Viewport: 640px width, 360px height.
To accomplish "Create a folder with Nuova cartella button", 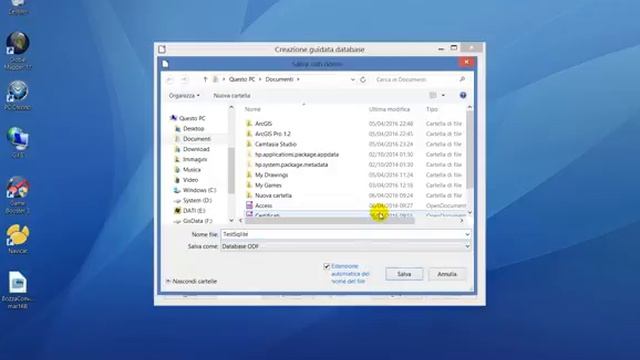I will [232, 96].
